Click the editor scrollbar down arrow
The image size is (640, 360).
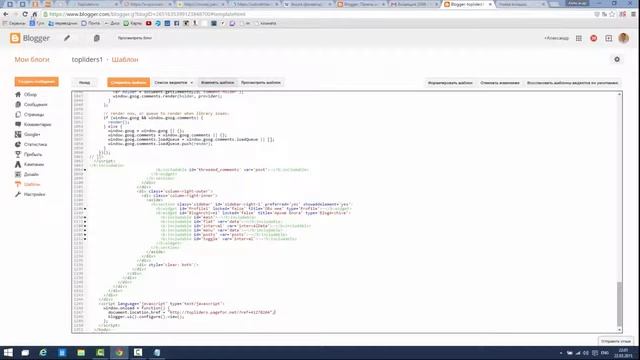[x=620, y=330]
